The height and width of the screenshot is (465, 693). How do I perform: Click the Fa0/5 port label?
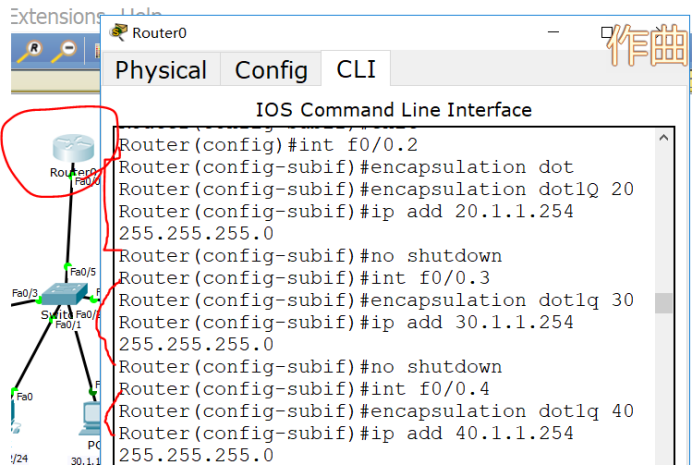83,272
